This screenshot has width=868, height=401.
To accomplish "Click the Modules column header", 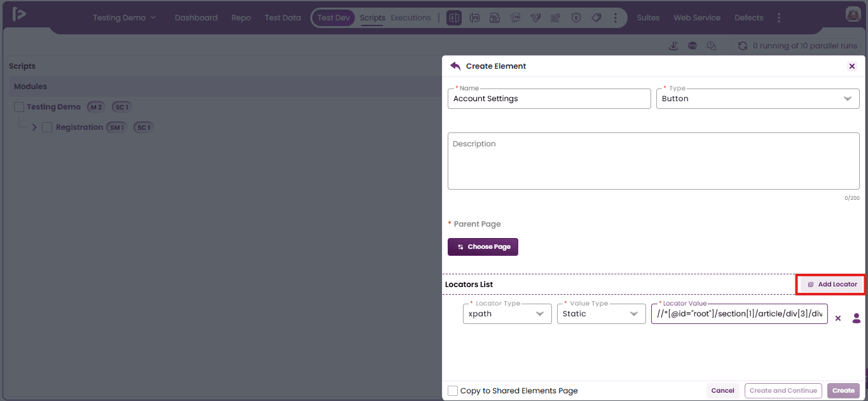I will [31, 87].
